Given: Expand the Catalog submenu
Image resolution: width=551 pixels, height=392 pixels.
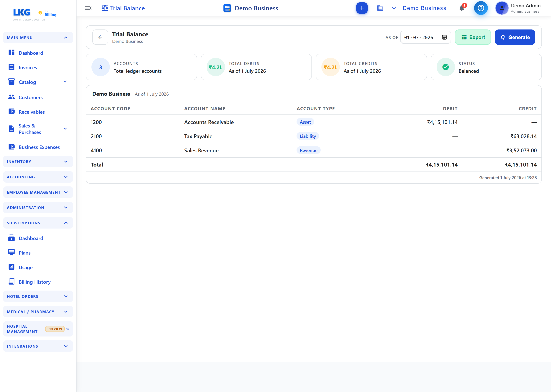Looking at the screenshot, I should [65, 82].
